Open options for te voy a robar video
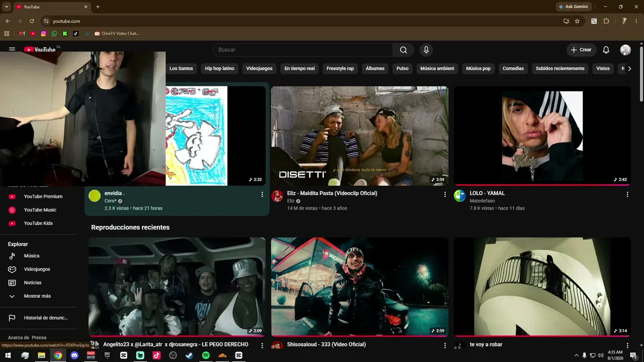 click(627, 345)
